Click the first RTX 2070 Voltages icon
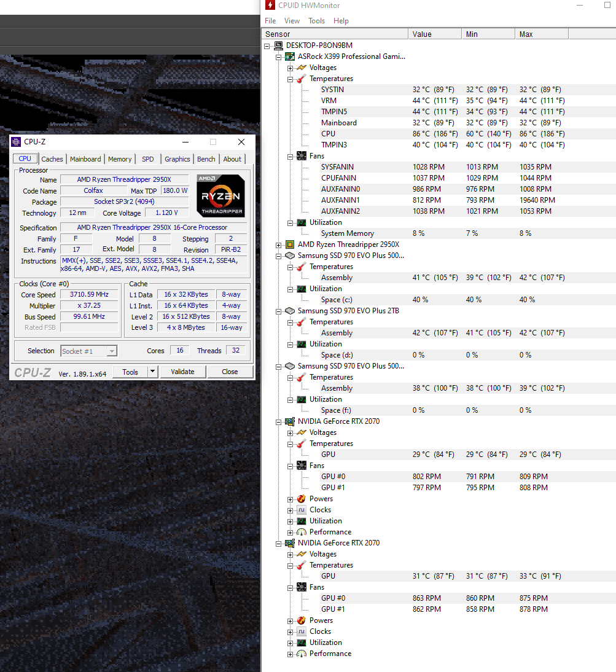This screenshot has height=672, width=616. click(x=302, y=433)
